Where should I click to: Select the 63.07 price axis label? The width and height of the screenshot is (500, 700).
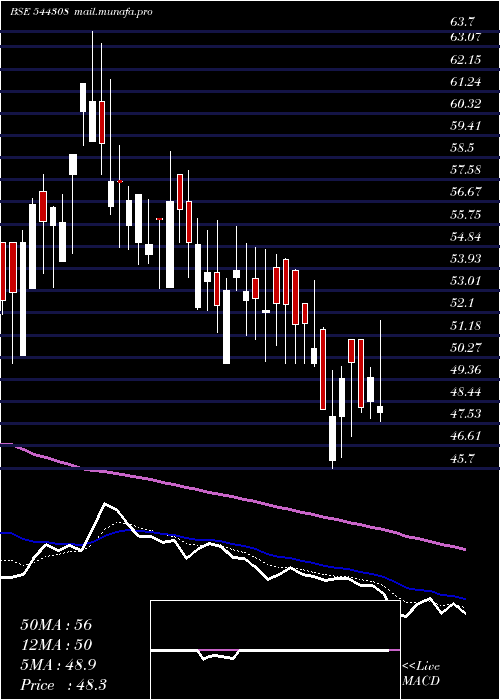pos(466,37)
